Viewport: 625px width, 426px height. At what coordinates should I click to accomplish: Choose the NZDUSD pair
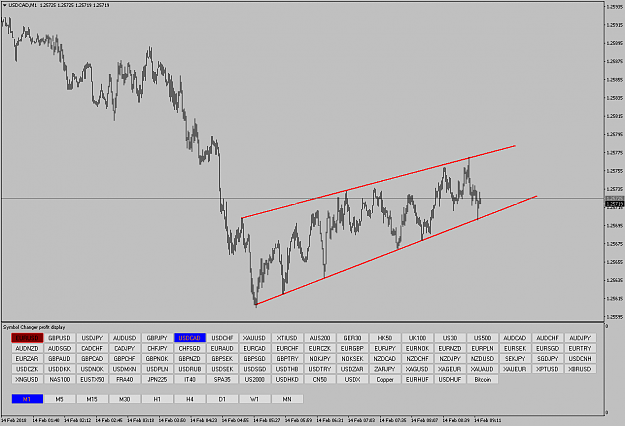(x=483, y=359)
